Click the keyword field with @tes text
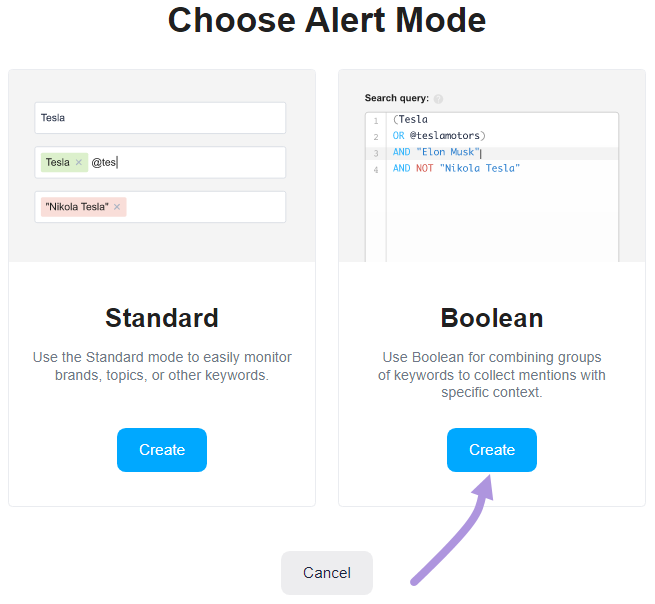The height and width of the screenshot is (604, 655). [x=160, y=162]
